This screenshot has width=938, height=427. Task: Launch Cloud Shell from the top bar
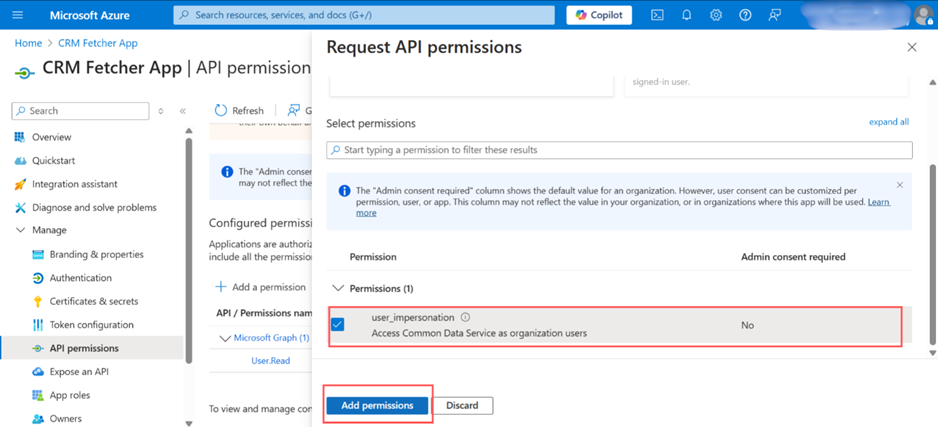pos(657,16)
